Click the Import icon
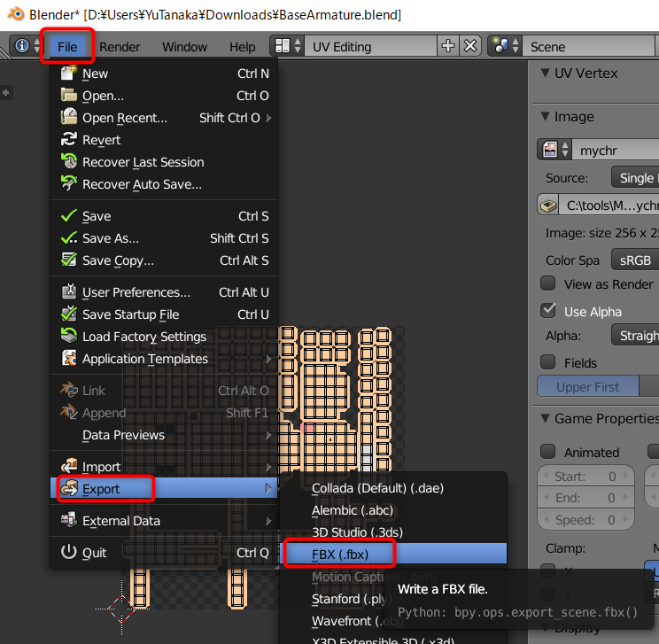 coord(68,466)
